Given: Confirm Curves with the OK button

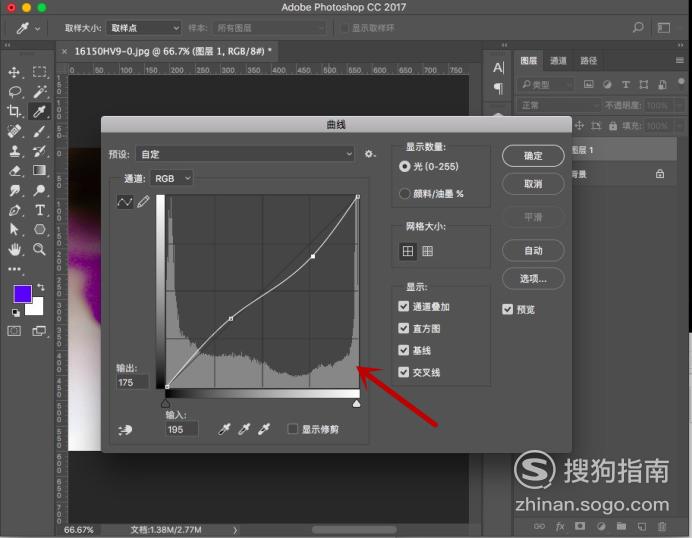Looking at the screenshot, I should 533,156.
